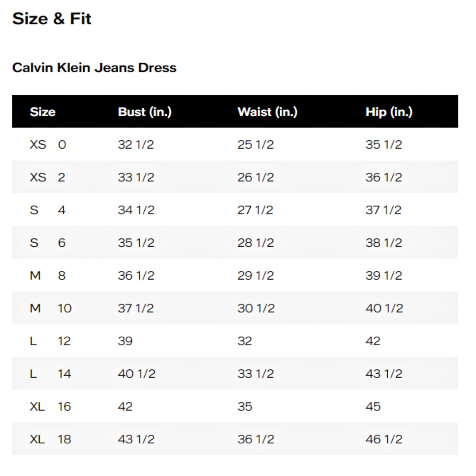476x476 pixels.
Task: Select the XL 18 size label
Action: click(50, 439)
